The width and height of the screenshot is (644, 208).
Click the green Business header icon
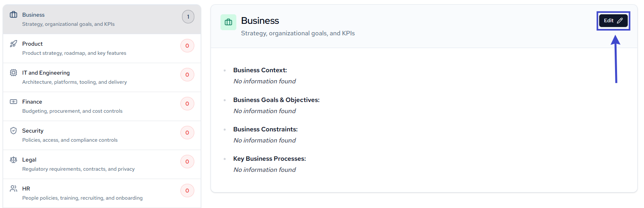tap(228, 22)
